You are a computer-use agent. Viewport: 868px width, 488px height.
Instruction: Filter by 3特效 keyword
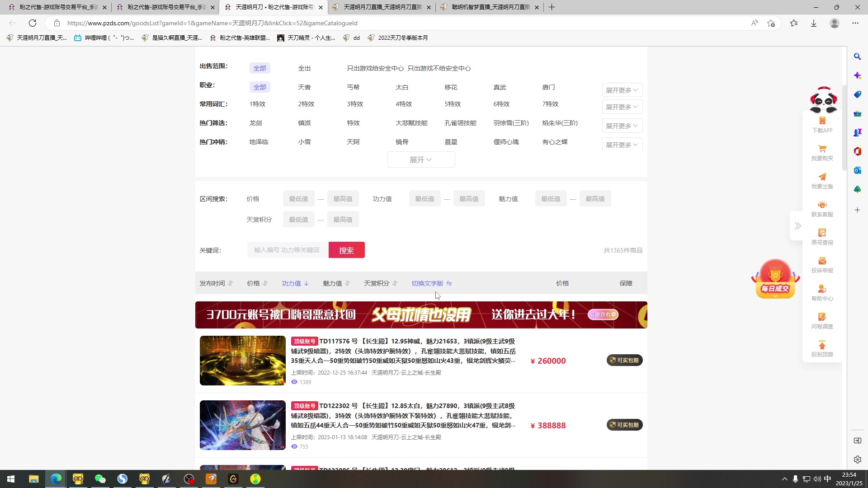[x=355, y=104]
